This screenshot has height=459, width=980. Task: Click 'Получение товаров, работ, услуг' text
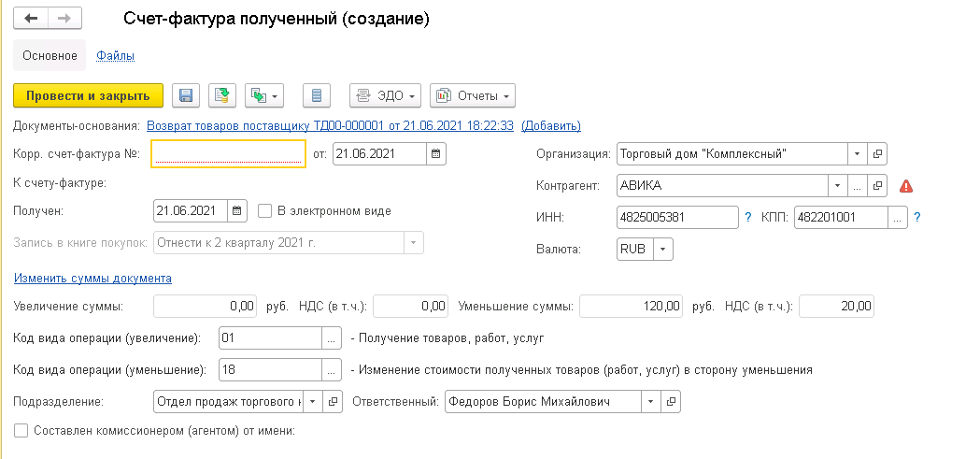pos(452,338)
